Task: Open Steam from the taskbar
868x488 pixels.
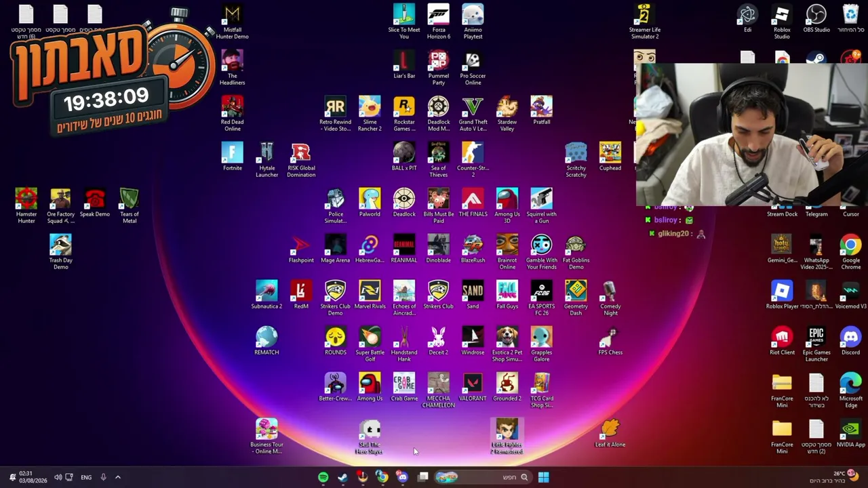Action: coord(343,477)
